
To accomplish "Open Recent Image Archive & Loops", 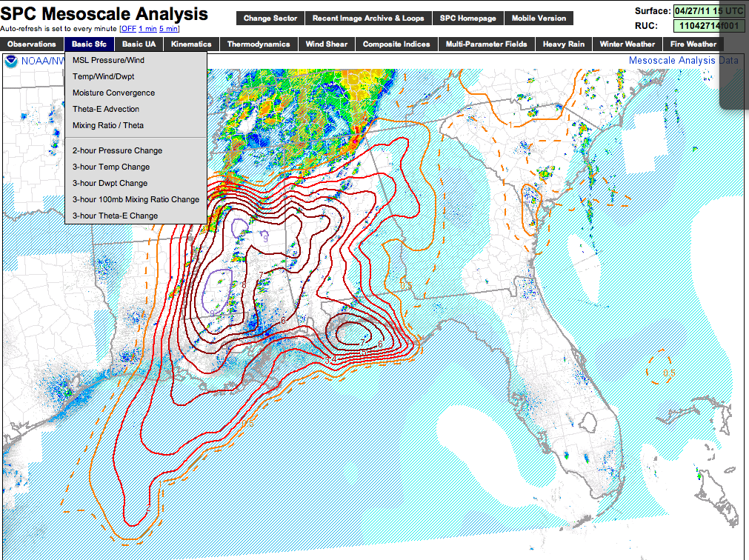I will coord(368,18).
